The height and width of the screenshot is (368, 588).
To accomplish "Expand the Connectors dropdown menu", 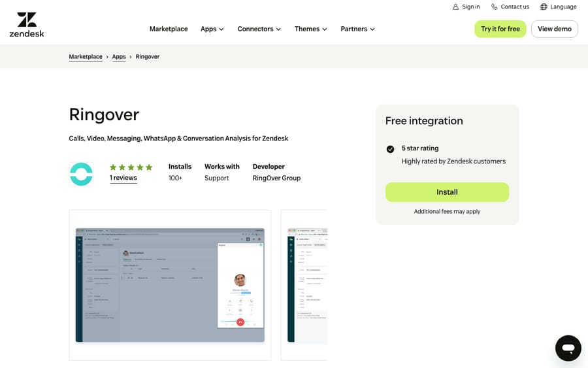I will 259,29.
